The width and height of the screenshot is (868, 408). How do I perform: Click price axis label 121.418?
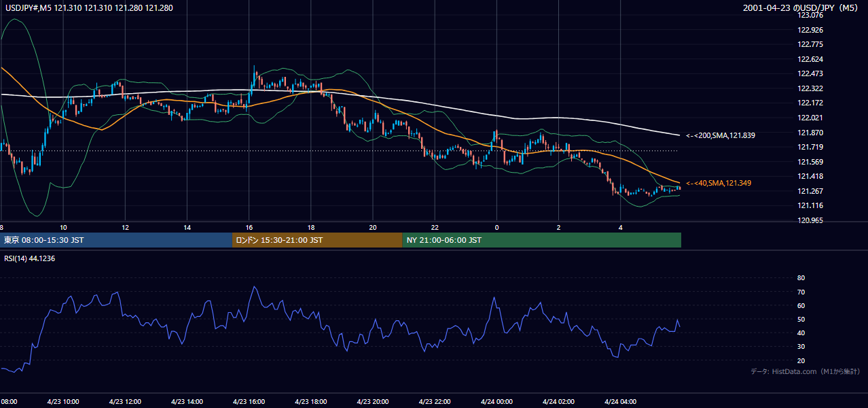tap(811, 176)
